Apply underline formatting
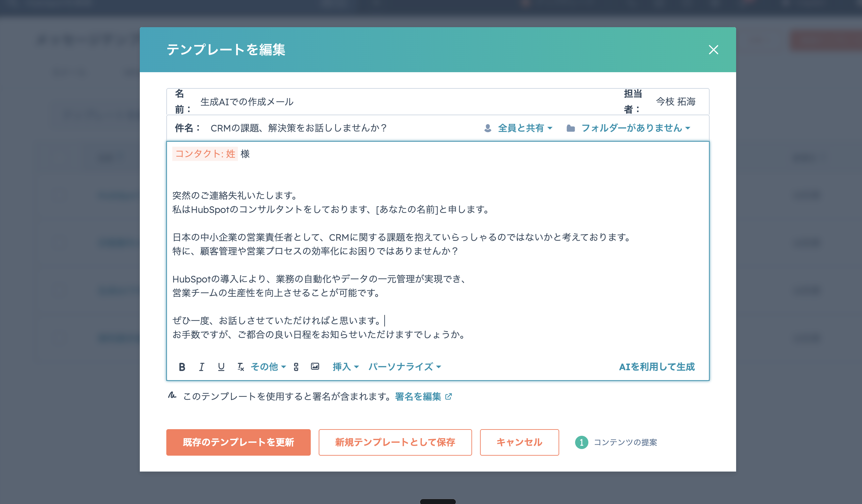862x504 pixels. pyautogui.click(x=221, y=367)
